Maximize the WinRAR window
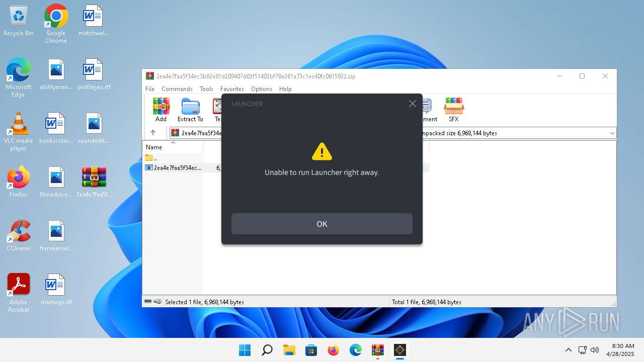 (x=582, y=76)
